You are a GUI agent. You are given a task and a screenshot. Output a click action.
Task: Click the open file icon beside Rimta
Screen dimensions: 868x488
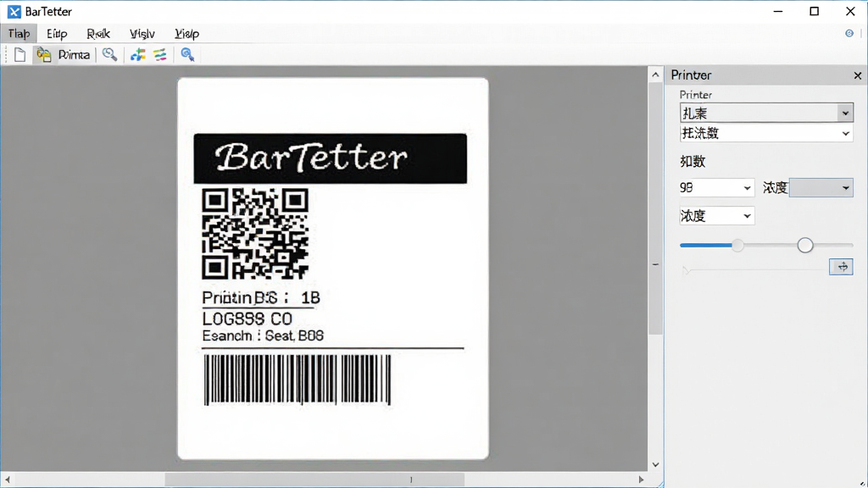point(44,55)
